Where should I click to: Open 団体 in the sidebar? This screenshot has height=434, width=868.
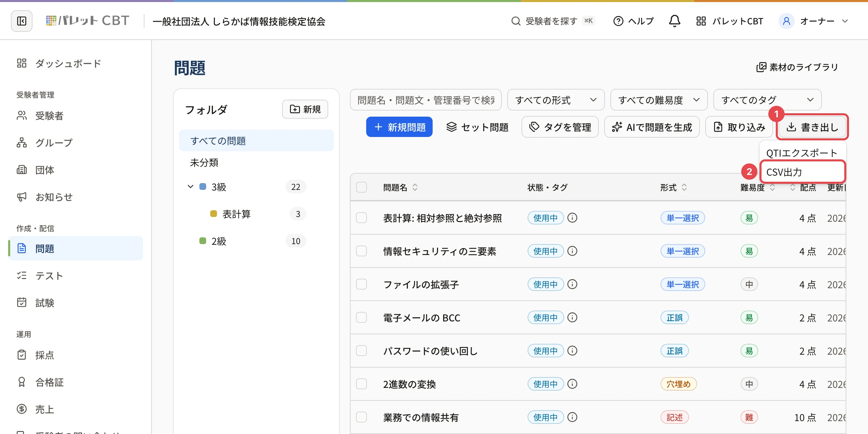(75, 170)
